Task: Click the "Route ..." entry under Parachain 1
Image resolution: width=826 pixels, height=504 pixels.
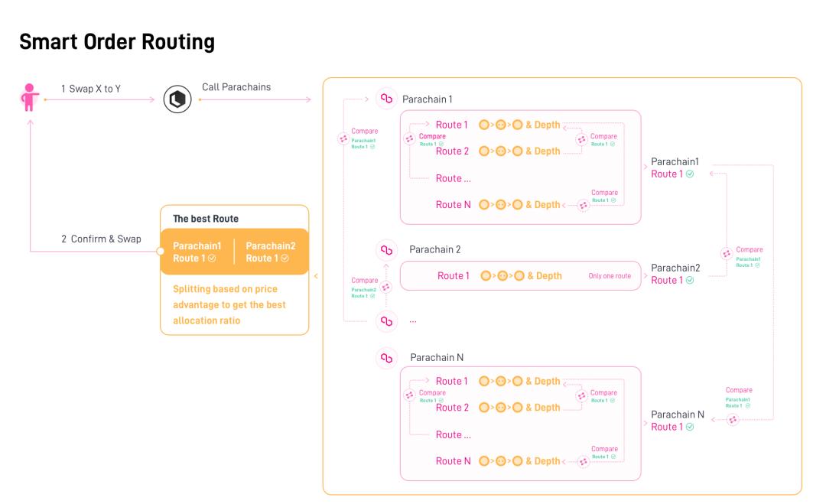Action: click(453, 178)
